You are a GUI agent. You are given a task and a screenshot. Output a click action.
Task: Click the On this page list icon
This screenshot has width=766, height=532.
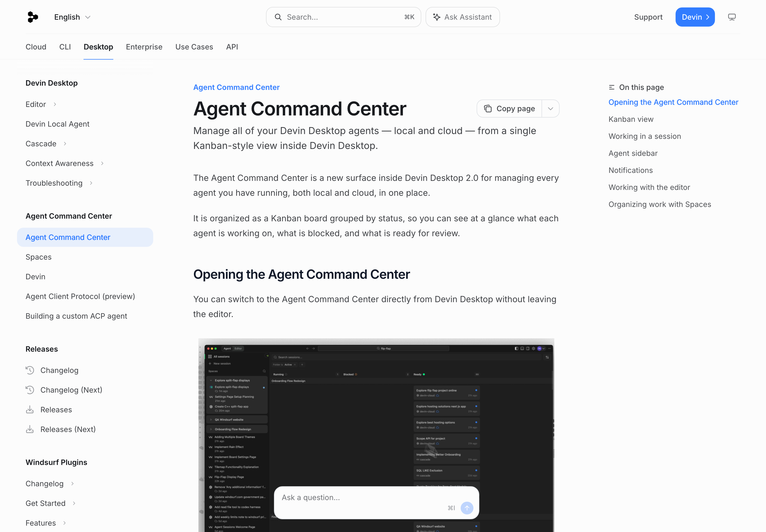click(612, 87)
